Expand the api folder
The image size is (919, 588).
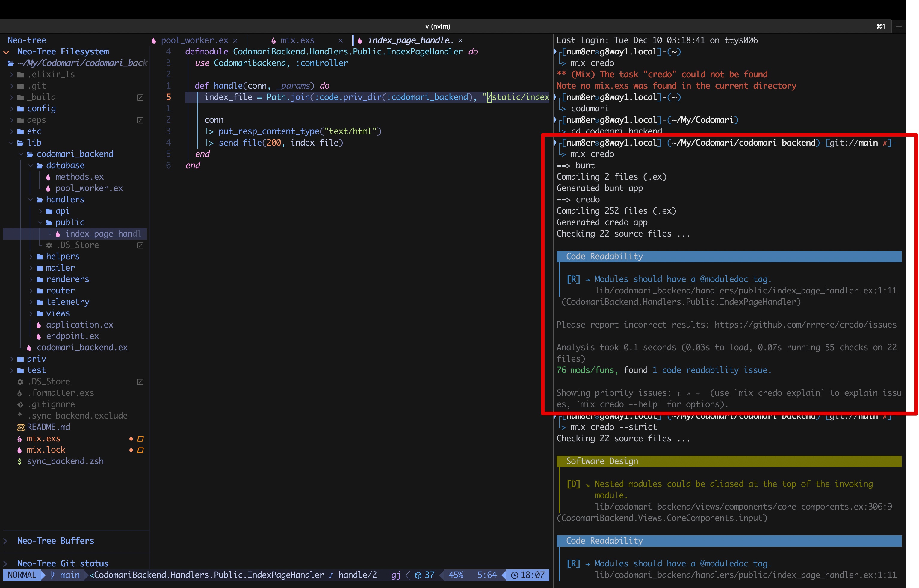(x=40, y=211)
